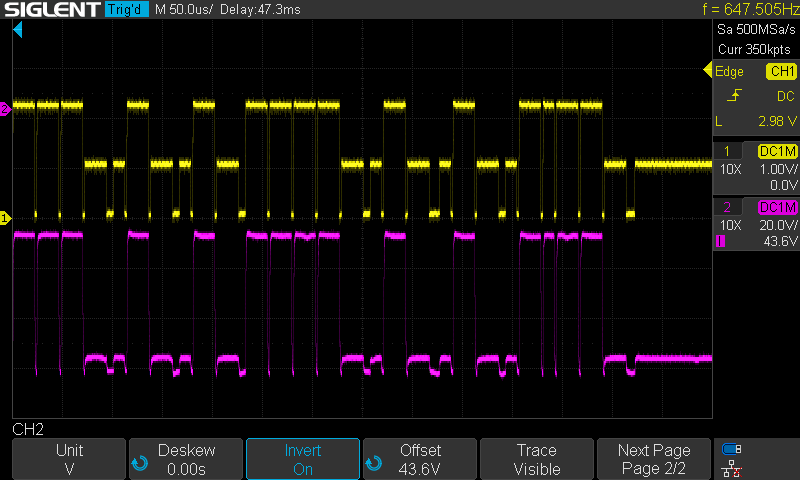
Task: Click the trigger level 2.98 V value
Action: 778,121
